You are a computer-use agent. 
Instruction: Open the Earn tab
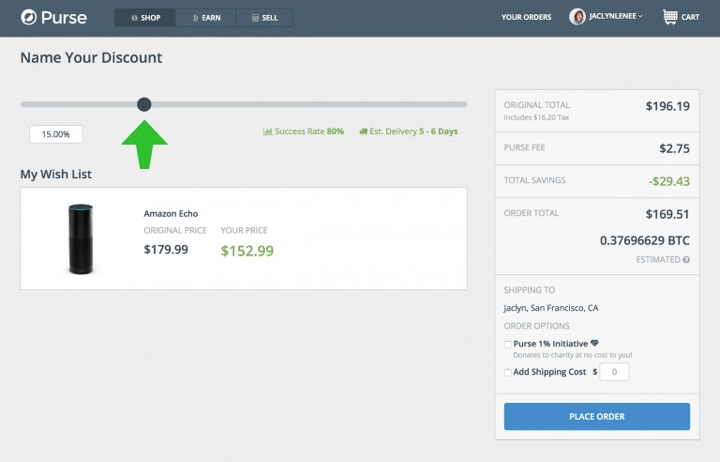[205, 18]
